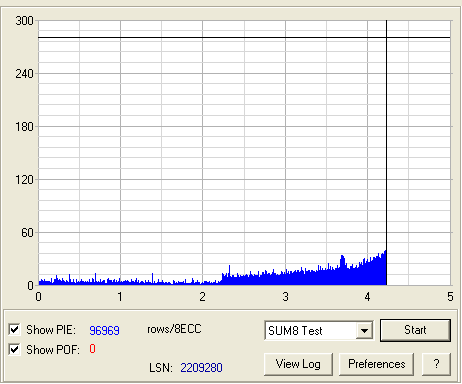Click the x-axis label 3
The height and width of the screenshot is (384, 462).
pos(285,297)
